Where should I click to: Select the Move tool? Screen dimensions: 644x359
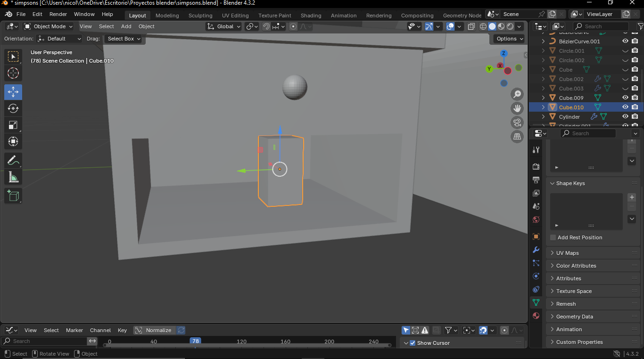tap(13, 92)
